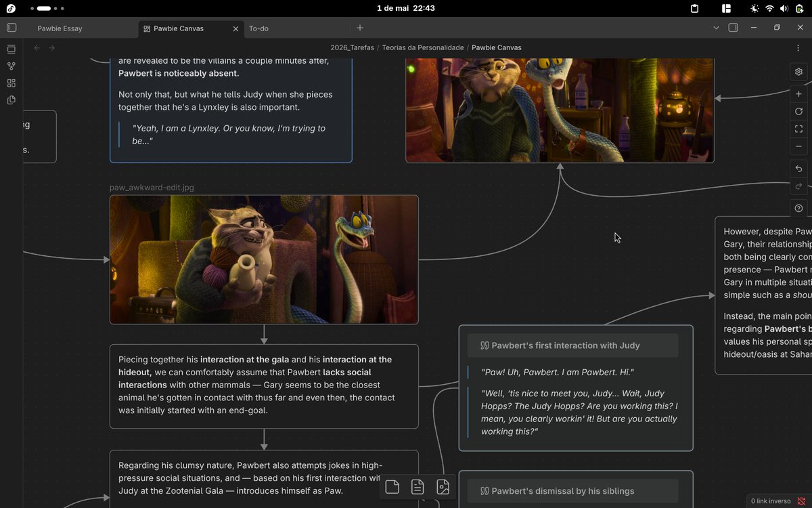Click the 'Yeah, I am a Lynxley' quote

[229, 134]
